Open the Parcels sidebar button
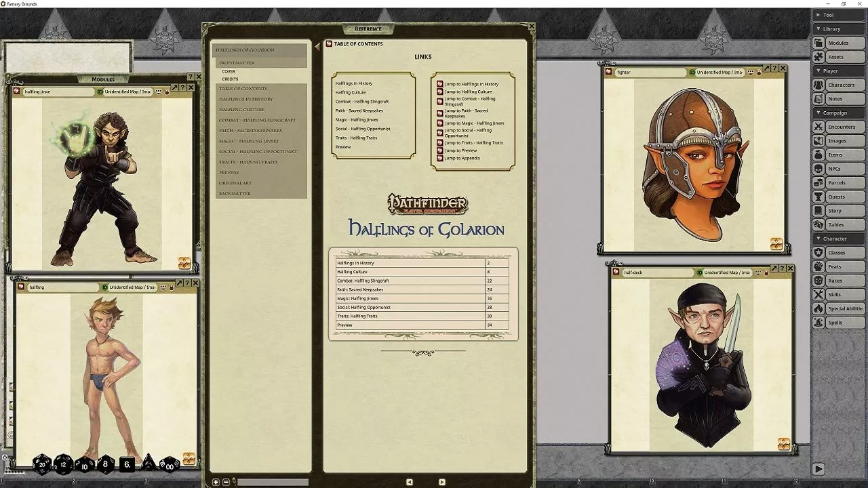Viewport: 868px width, 488px height. point(837,182)
